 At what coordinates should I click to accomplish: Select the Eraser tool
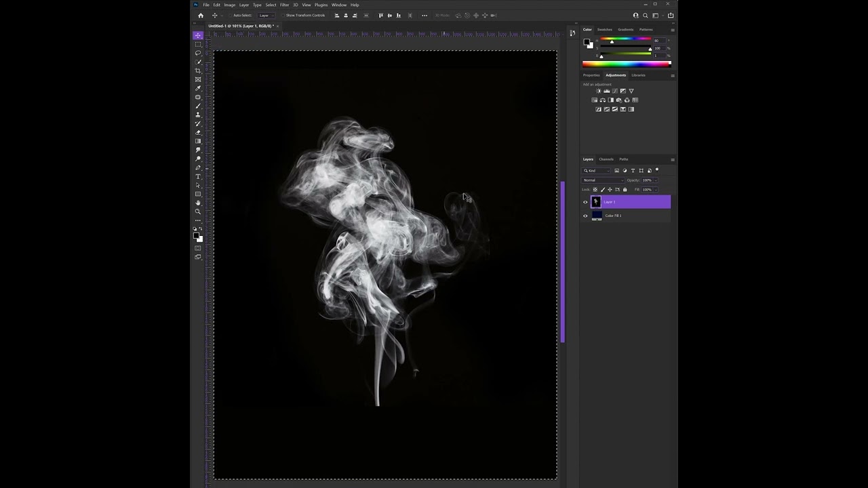[198, 132]
